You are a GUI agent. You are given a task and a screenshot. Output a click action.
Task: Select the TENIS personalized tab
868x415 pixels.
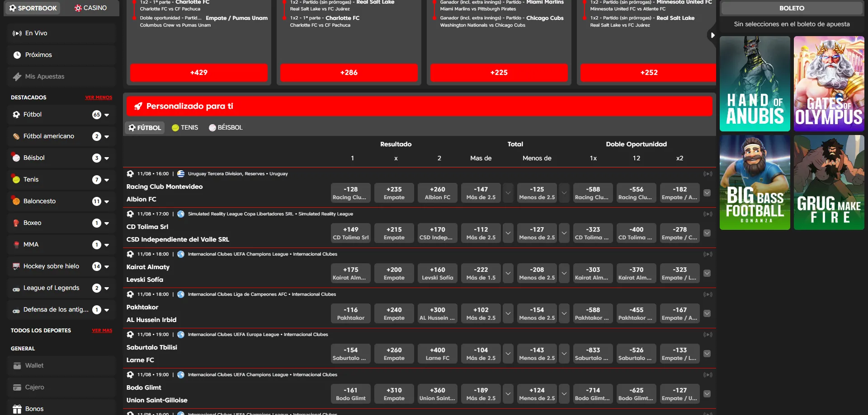185,128
